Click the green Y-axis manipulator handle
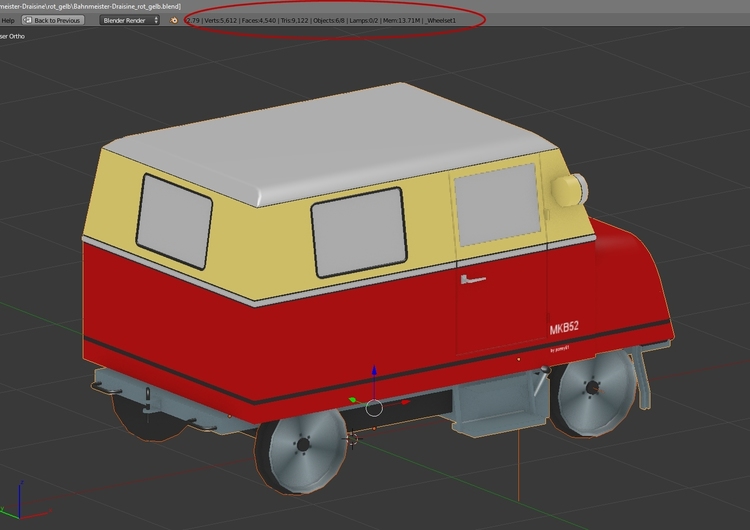750x530 pixels. tap(352, 400)
